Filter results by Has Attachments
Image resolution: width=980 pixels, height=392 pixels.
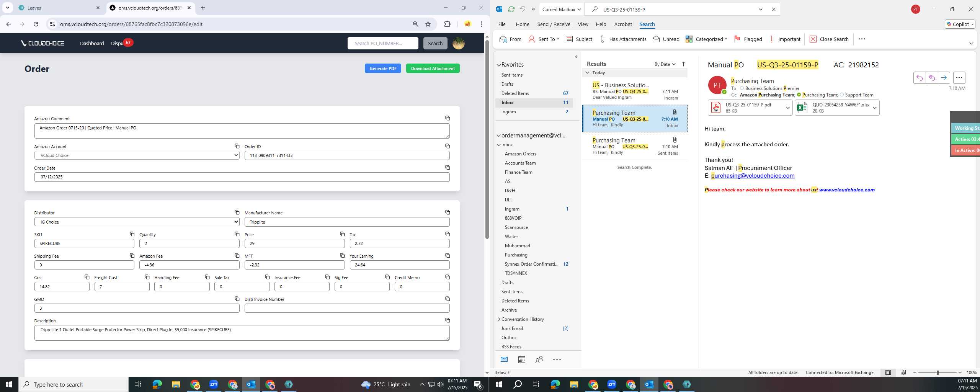(x=623, y=39)
